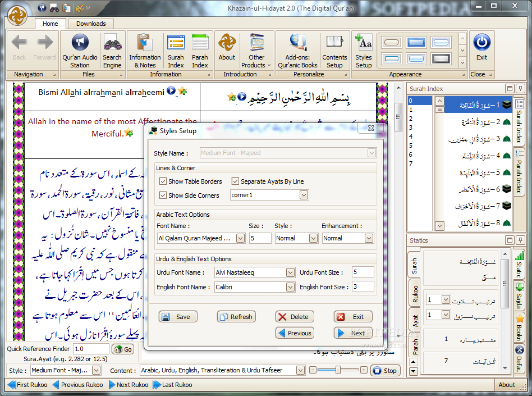The width and height of the screenshot is (532, 396).
Task: Click the zoom out minus button
Action: point(313,370)
